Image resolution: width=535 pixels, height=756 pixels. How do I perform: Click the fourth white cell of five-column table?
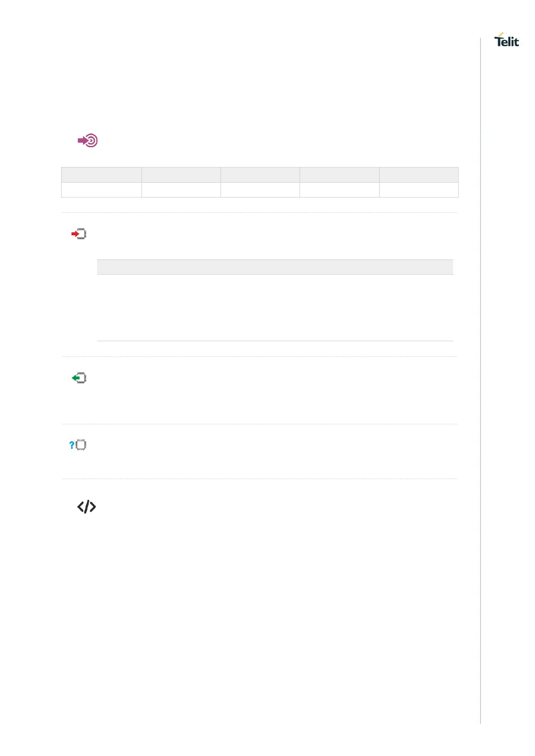click(339, 190)
